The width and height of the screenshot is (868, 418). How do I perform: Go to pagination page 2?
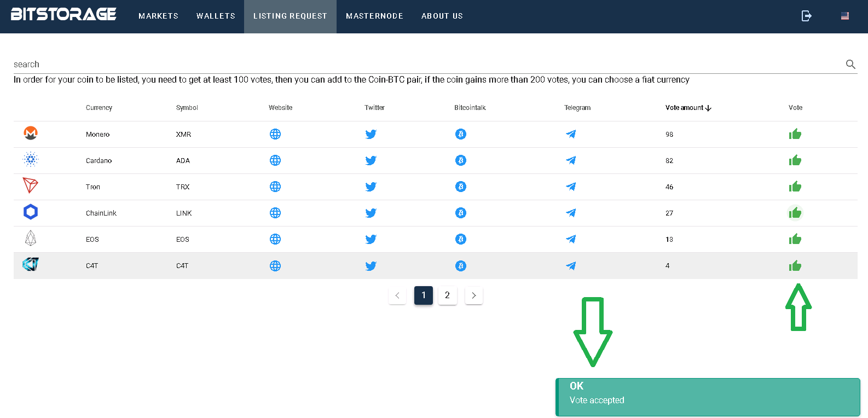447,295
